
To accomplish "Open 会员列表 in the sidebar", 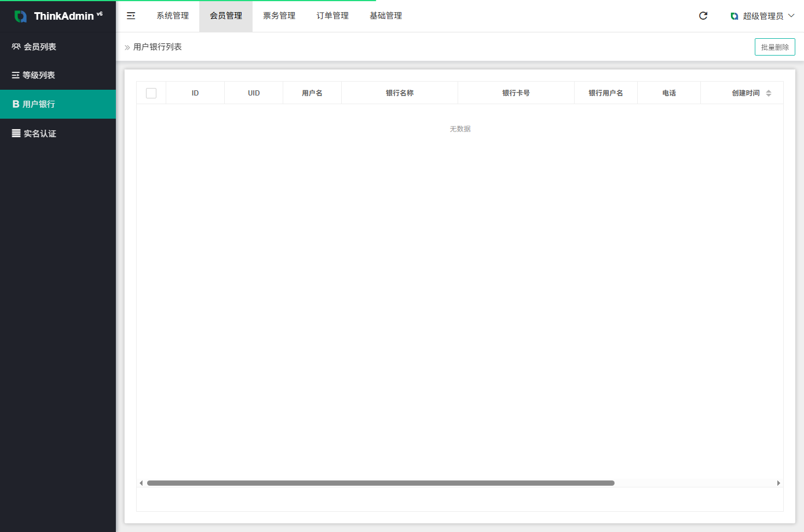I will [x=58, y=46].
